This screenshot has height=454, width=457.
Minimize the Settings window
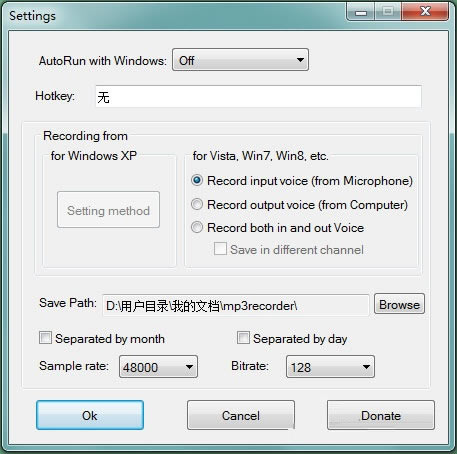pyautogui.click(x=361, y=12)
